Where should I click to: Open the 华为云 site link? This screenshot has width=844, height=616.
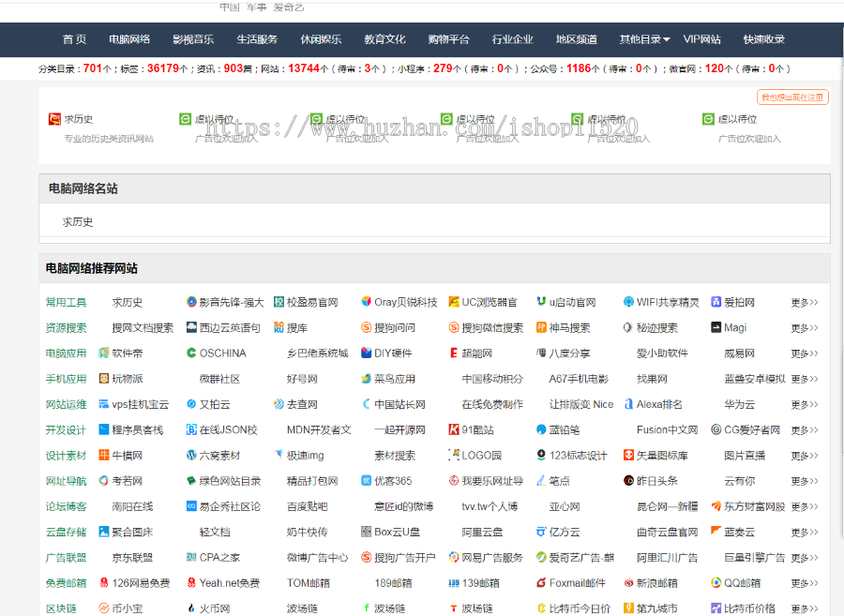coord(740,404)
